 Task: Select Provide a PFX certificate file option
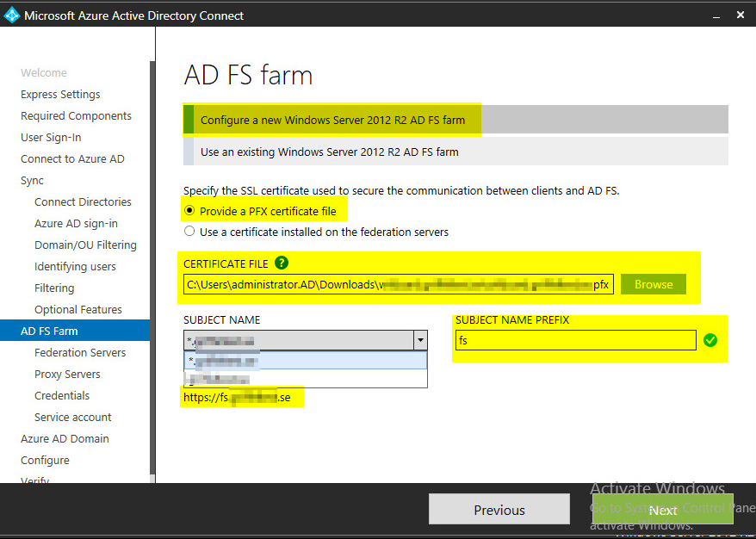click(189, 211)
